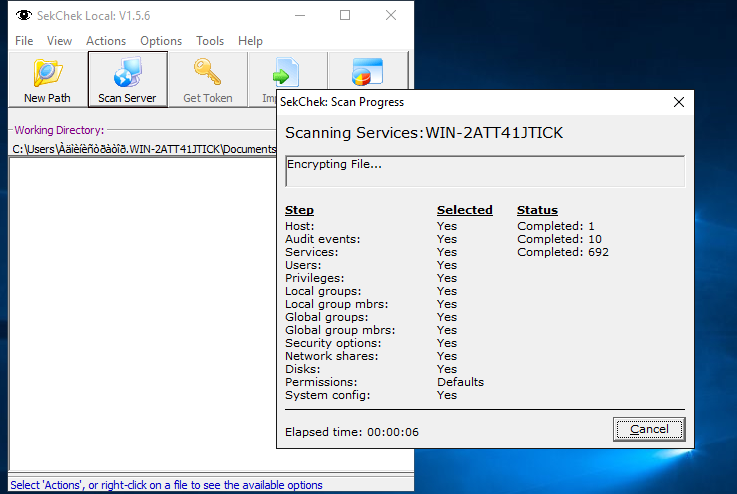This screenshot has width=737, height=494.
Task: Click the SekChek eye logo icon
Action: coord(24,16)
